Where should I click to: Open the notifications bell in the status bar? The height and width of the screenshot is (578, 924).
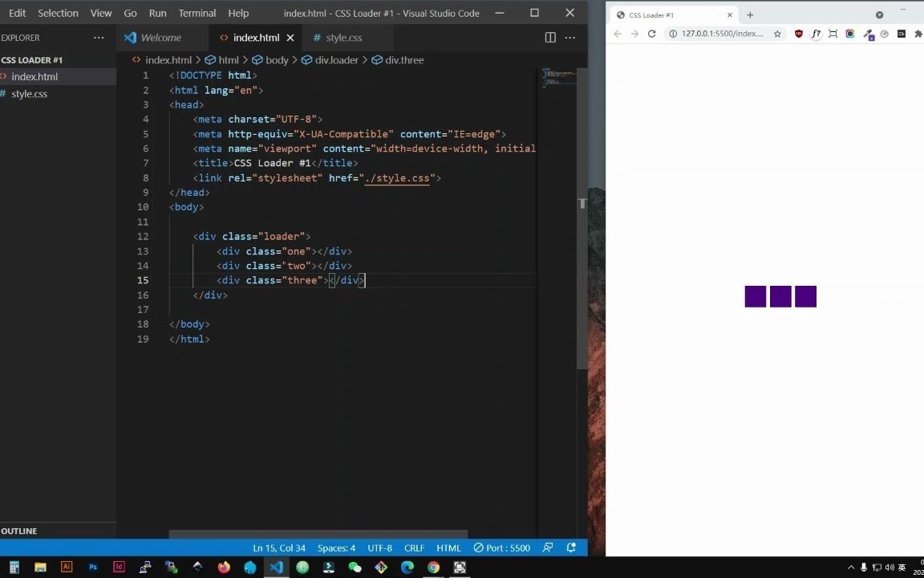[x=571, y=547]
